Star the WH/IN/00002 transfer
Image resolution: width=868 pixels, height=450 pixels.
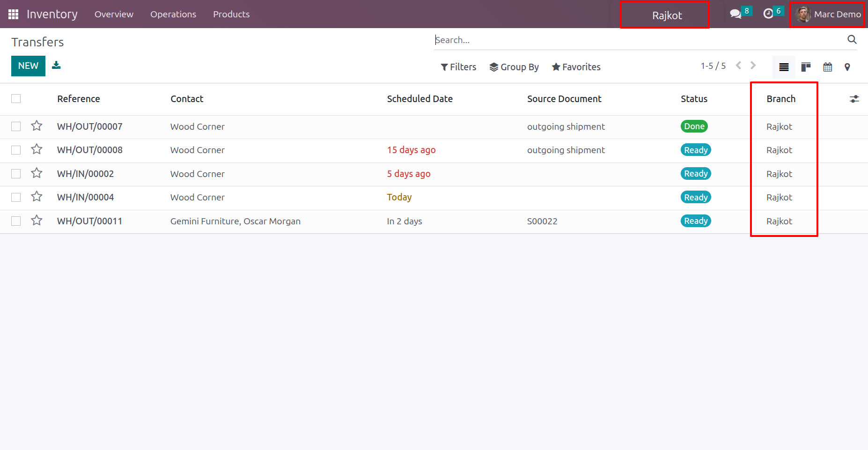coord(37,173)
